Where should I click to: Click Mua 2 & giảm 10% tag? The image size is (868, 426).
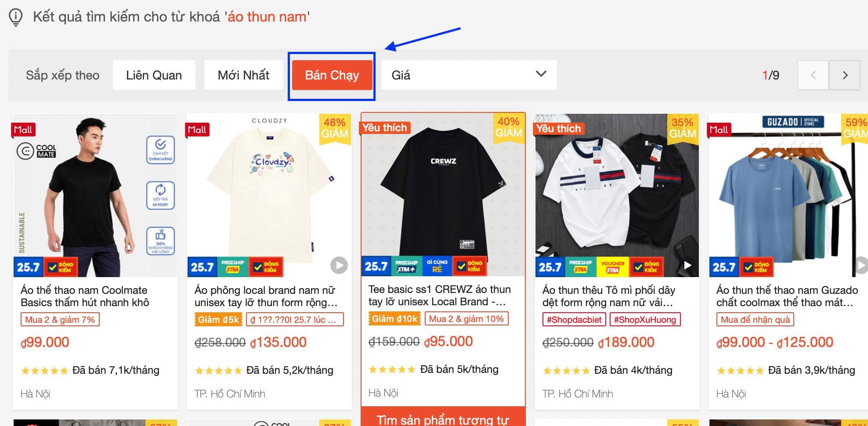(x=467, y=319)
